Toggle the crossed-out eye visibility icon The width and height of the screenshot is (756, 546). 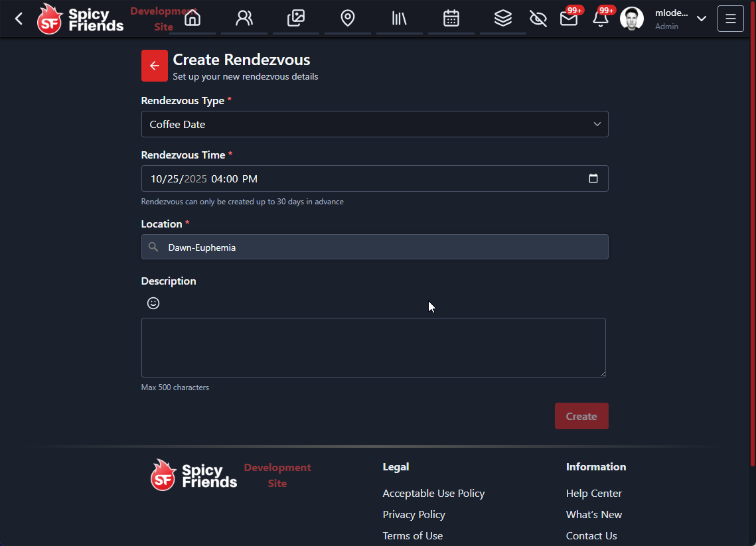[538, 19]
